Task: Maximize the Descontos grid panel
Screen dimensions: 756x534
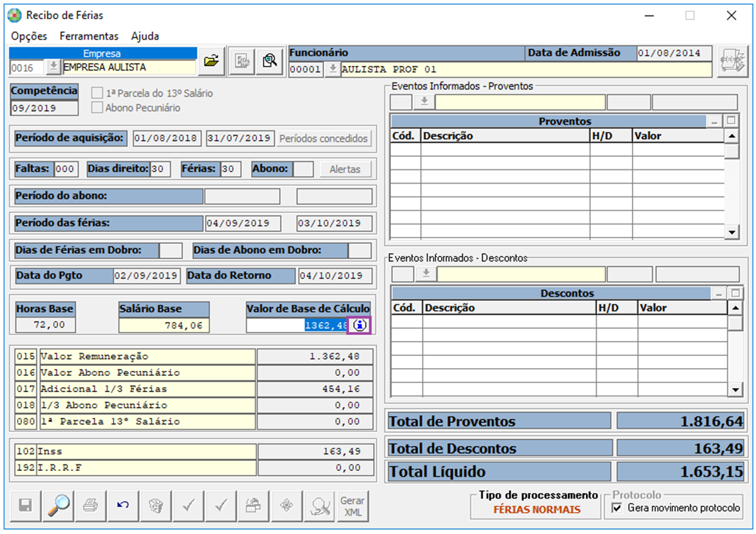Action: 735,293
